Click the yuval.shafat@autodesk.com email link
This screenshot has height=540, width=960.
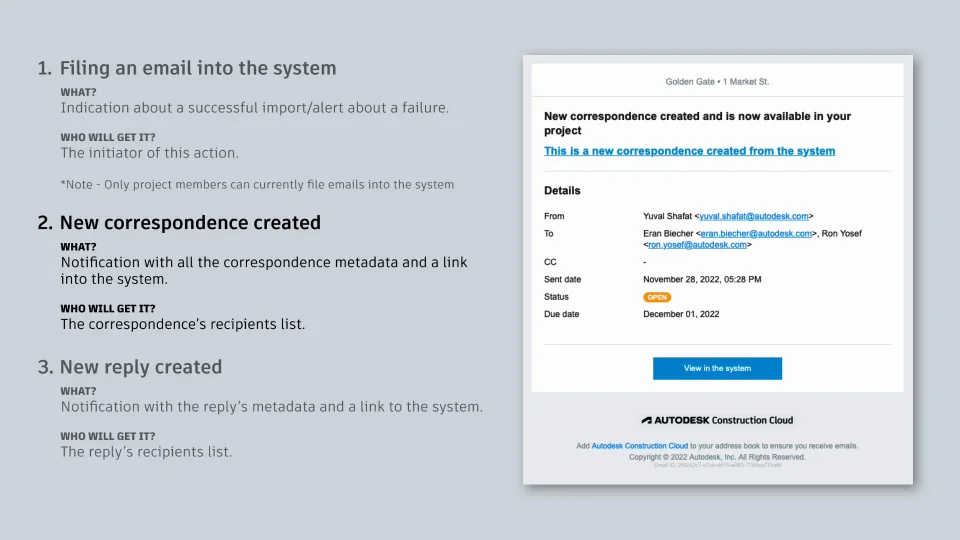coord(754,216)
